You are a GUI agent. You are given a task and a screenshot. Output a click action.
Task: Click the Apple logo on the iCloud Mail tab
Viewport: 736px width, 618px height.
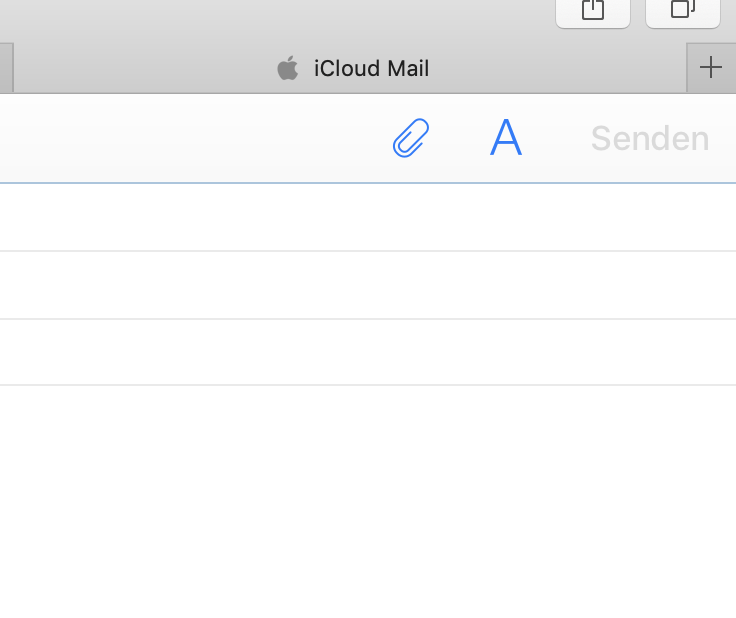click(x=288, y=68)
